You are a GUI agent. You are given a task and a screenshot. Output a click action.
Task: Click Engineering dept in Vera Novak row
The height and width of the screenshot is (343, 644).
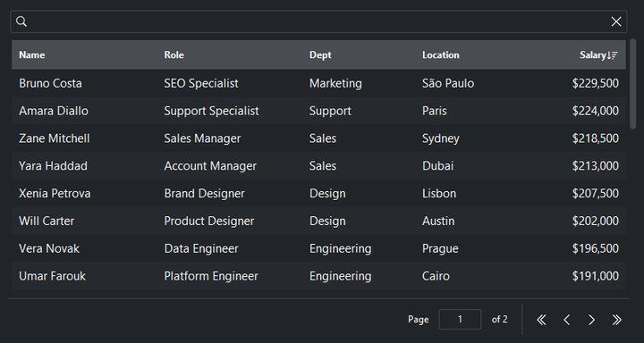341,248
